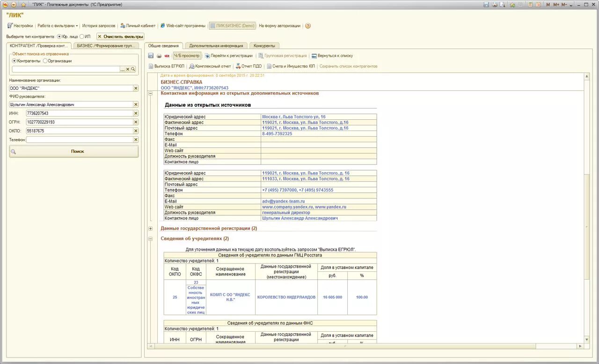Select the ИП radio button
The image size is (599, 364).
(82, 36)
